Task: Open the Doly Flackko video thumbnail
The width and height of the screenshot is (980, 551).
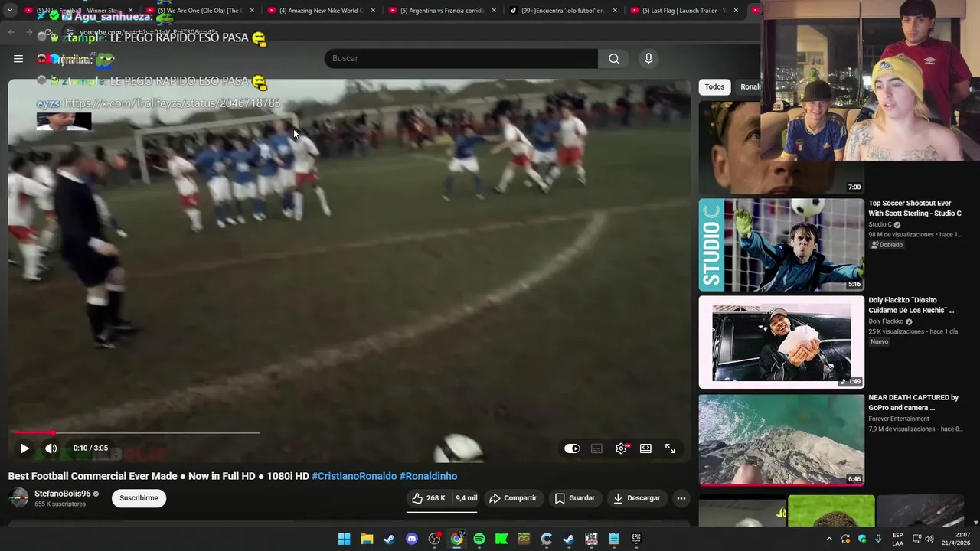Action: click(781, 342)
